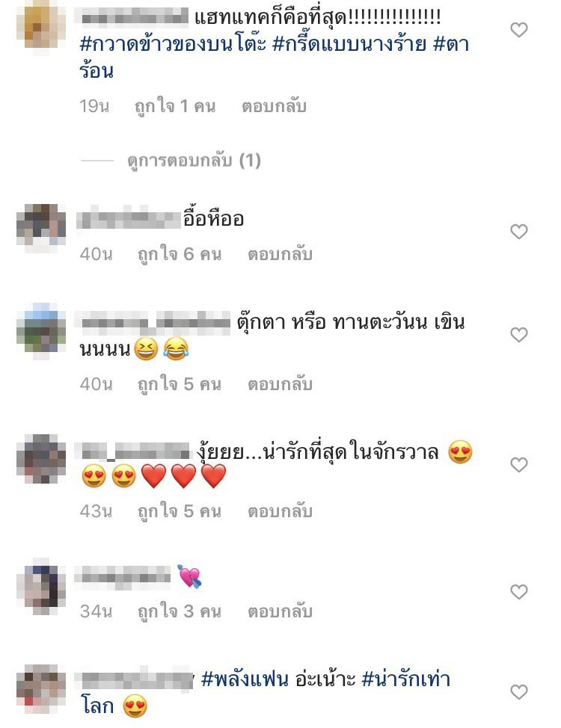Open profile picture of the อื้อหืออ commenter
Image resolution: width=561 pixels, height=728 pixels.
pyautogui.click(x=41, y=226)
